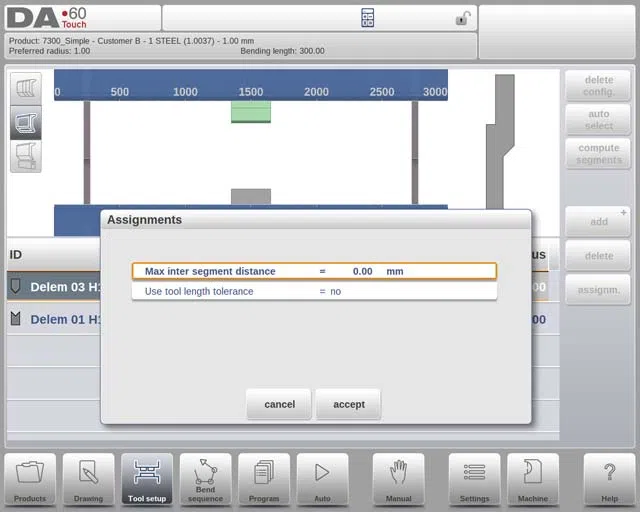Image resolution: width=640 pixels, height=512 pixels.
Task: Click the cancel button in Assignments dialog
Action: click(279, 404)
